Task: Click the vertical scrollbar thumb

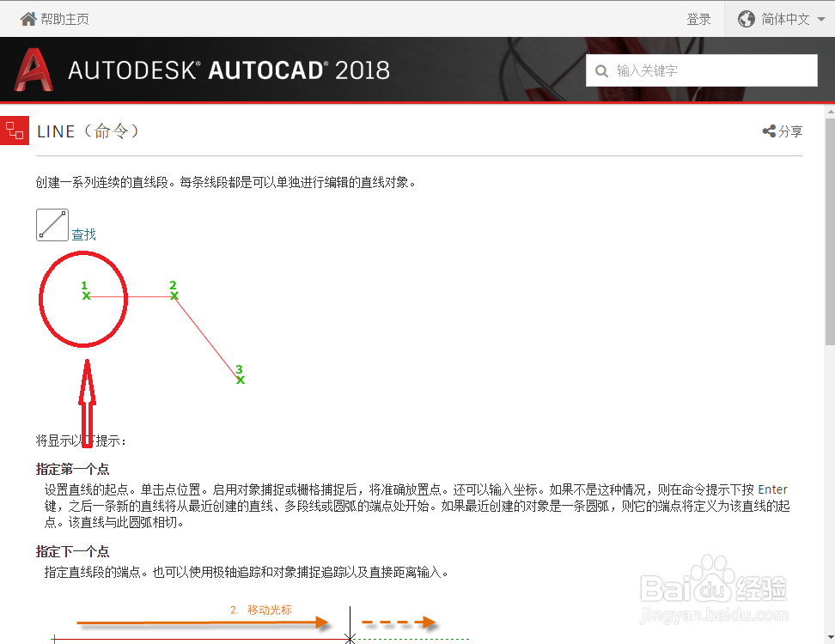Action: click(830, 232)
